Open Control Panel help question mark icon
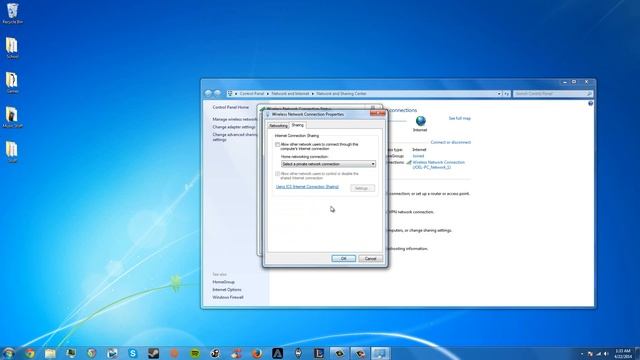The width and height of the screenshot is (640, 360). coord(591,103)
